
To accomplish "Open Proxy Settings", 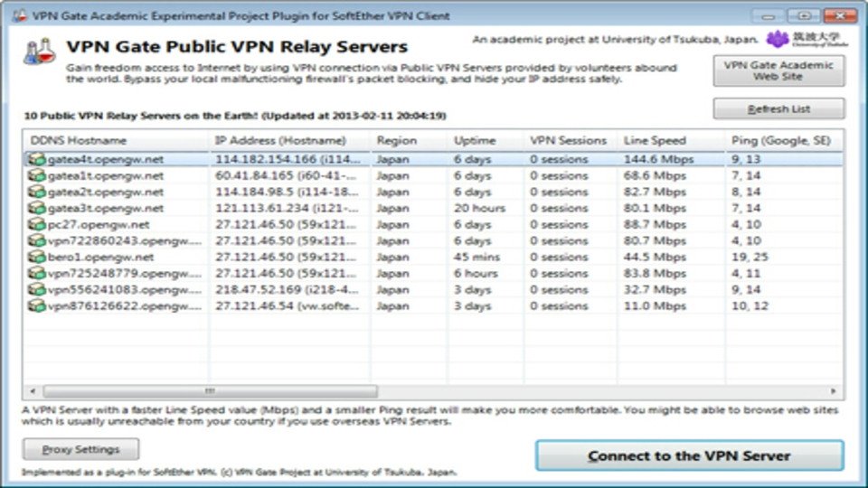I will (x=80, y=449).
